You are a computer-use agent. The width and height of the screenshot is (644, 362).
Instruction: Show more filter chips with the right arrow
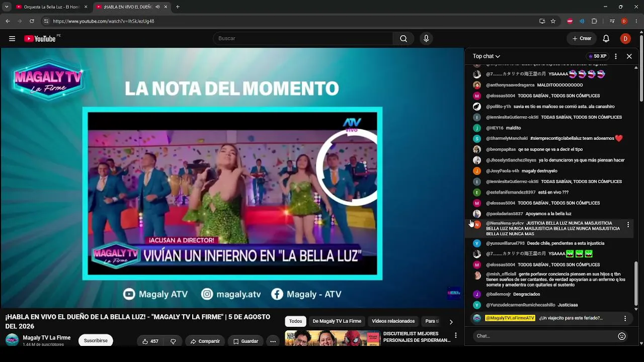tap(451, 322)
